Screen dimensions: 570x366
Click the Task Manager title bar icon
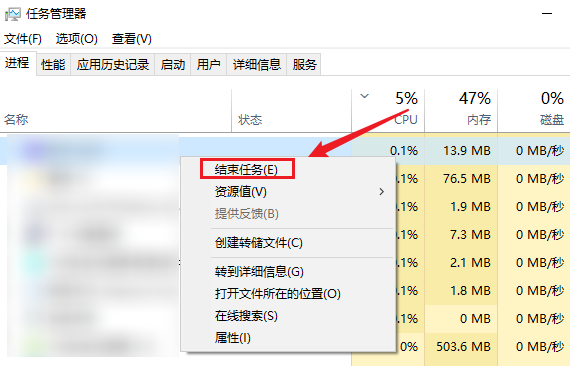[x=13, y=14]
